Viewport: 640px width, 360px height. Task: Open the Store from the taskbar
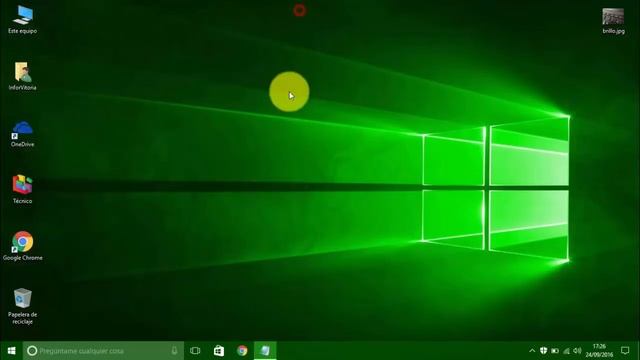(x=219, y=351)
